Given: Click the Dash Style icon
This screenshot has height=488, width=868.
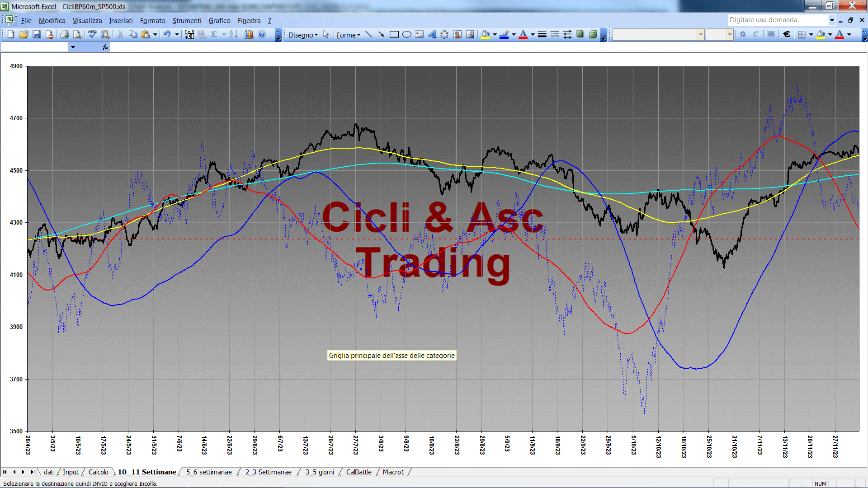Looking at the screenshot, I should pyautogui.click(x=555, y=34).
